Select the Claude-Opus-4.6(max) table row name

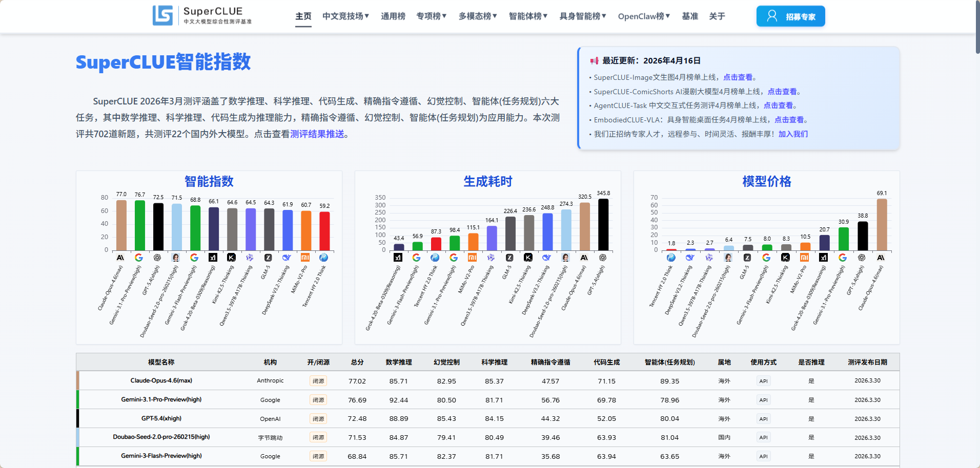click(161, 380)
